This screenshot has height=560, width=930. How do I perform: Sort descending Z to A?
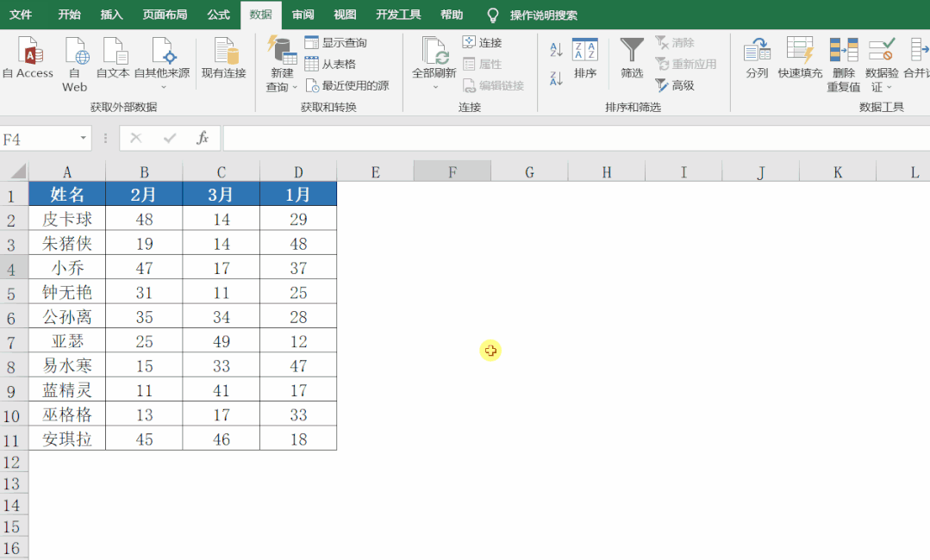pyautogui.click(x=556, y=78)
